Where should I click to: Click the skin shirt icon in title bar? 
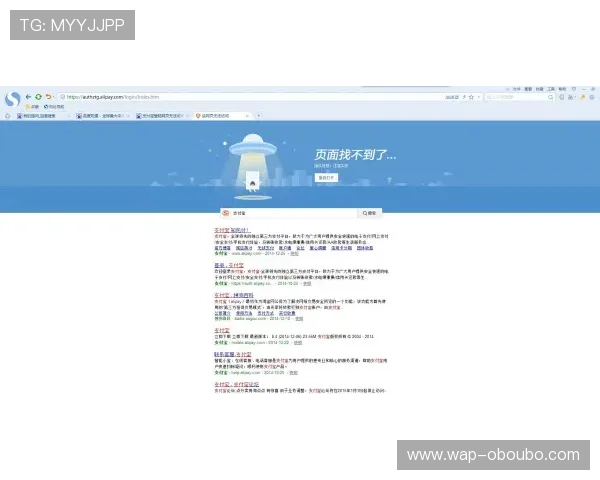[574, 89]
